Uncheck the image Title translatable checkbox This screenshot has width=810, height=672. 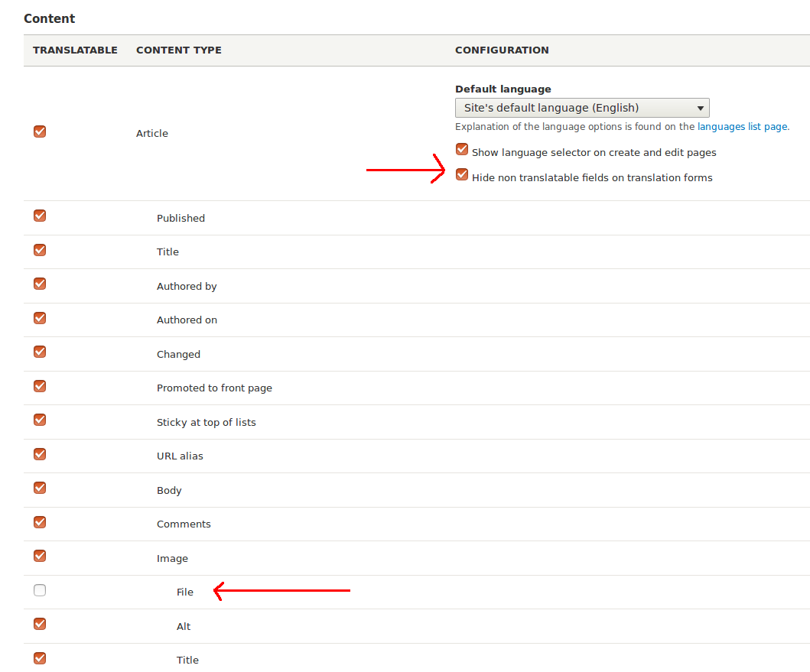point(39,657)
